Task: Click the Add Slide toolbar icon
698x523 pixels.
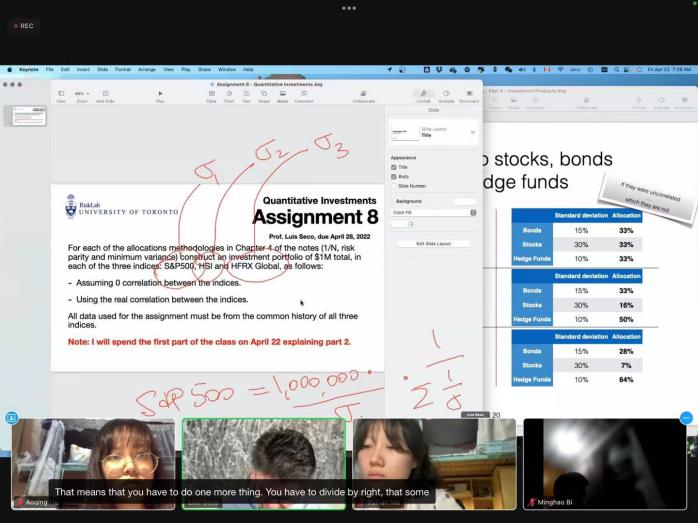Action: coord(105,95)
